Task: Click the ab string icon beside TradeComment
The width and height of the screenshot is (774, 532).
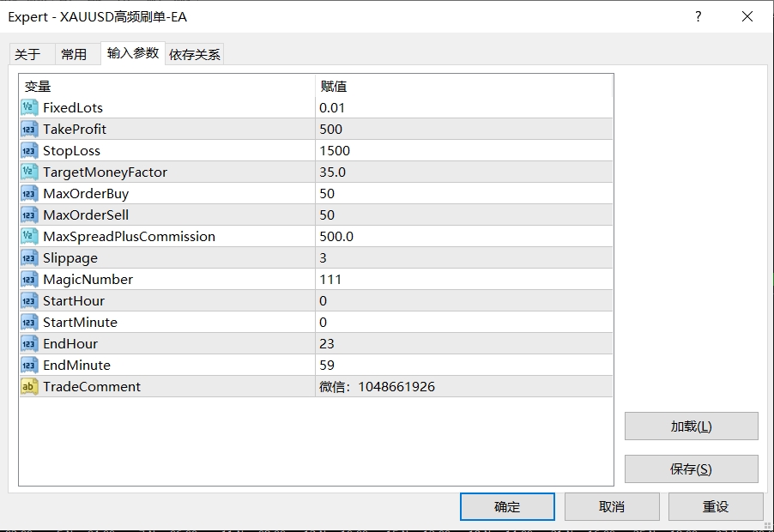Action: coord(30,386)
